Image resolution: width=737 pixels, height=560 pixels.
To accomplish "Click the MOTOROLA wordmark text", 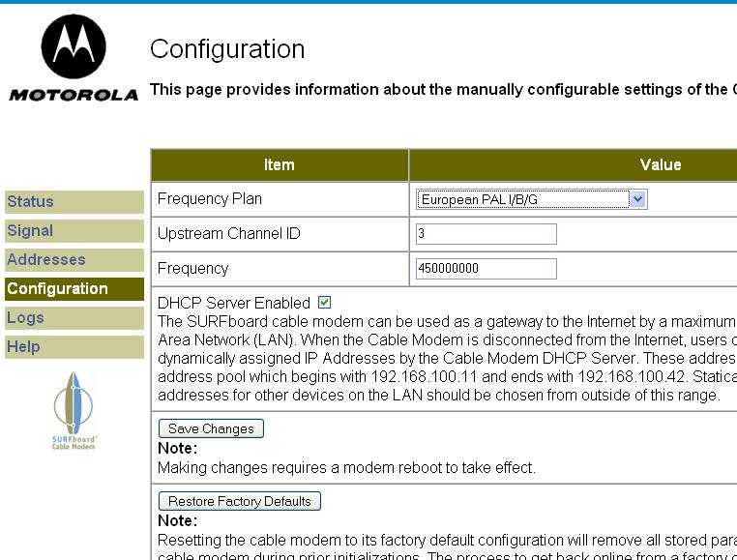I will (x=74, y=95).
